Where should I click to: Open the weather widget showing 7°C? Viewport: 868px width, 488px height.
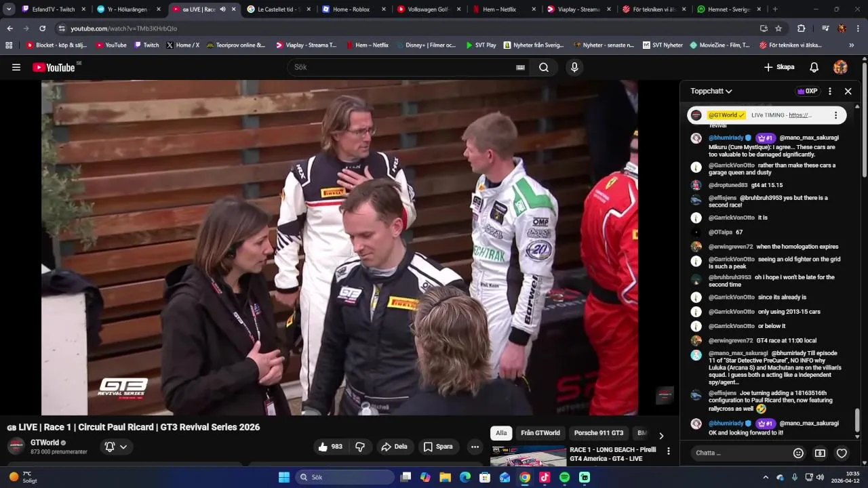(24, 477)
